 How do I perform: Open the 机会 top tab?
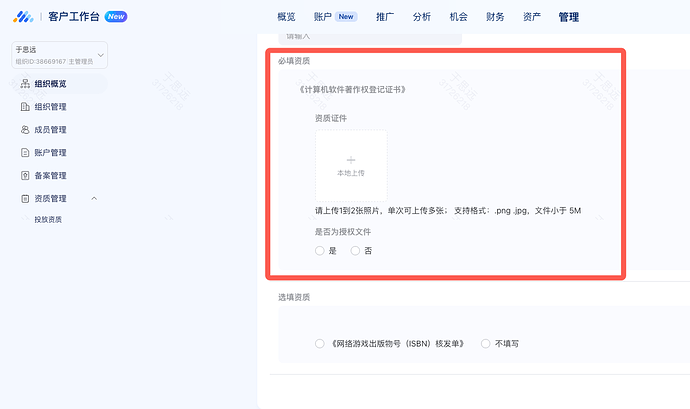point(459,17)
